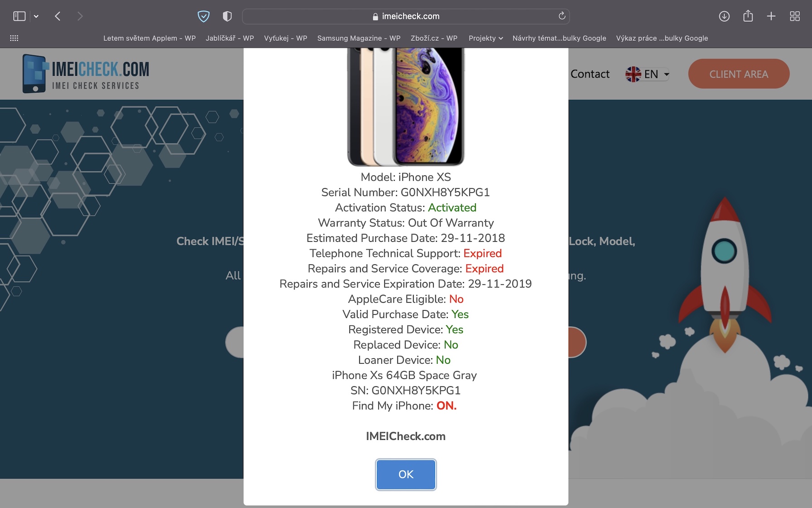
Task: Show the downloads list
Action: pyautogui.click(x=724, y=16)
